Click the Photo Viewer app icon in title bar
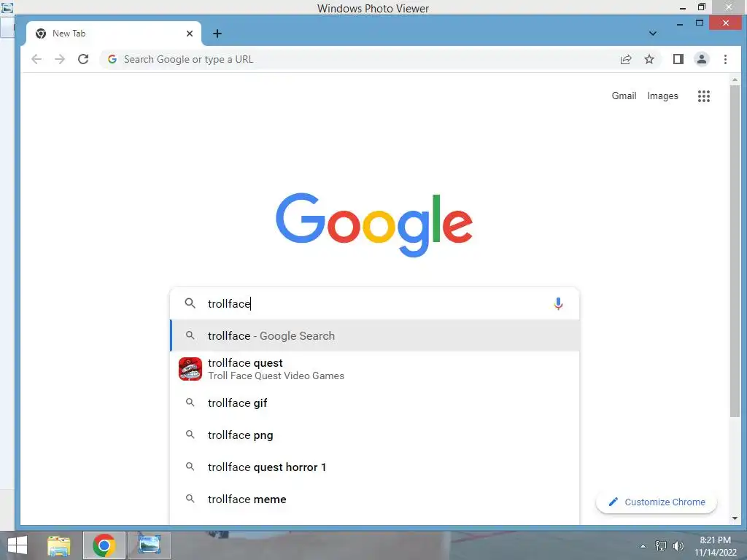 (7, 7)
